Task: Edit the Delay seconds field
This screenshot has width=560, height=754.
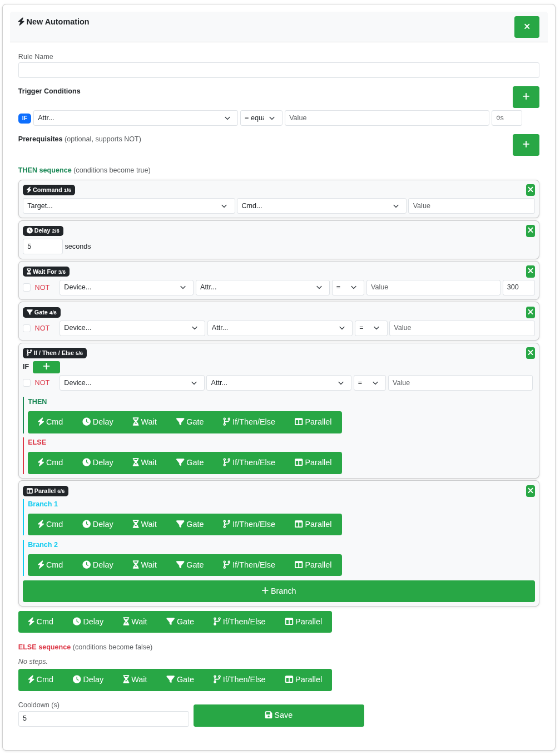Action: click(x=43, y=247)
